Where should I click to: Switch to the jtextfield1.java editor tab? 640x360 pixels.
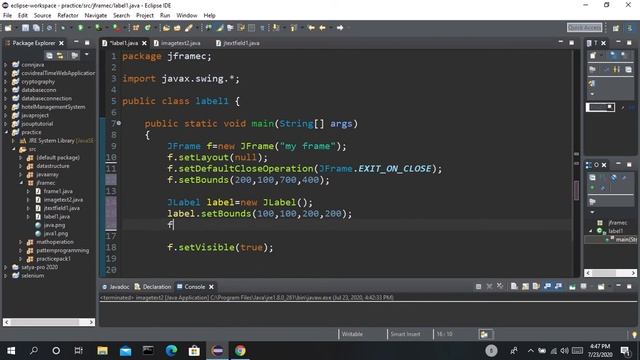(x=241, y=43)
